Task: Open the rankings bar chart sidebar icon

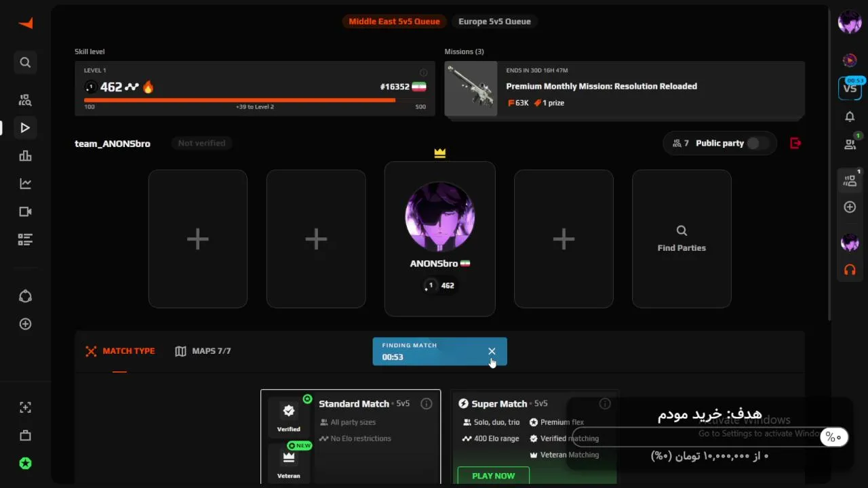Action: (x=25, y=156)
